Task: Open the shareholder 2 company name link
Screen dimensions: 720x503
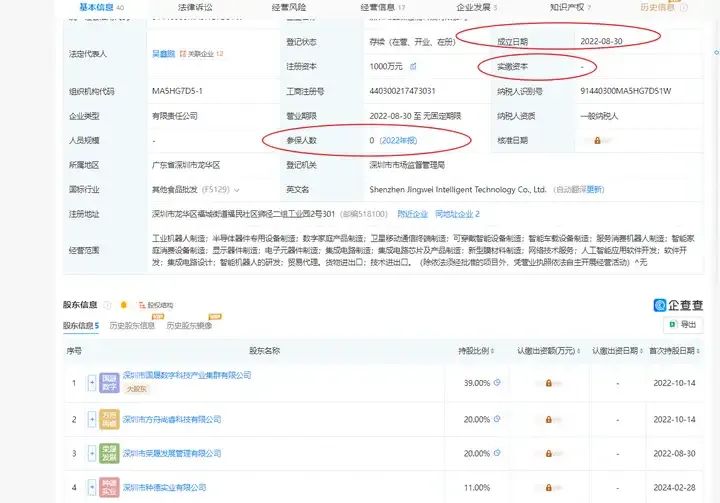Action: (172, 419)
